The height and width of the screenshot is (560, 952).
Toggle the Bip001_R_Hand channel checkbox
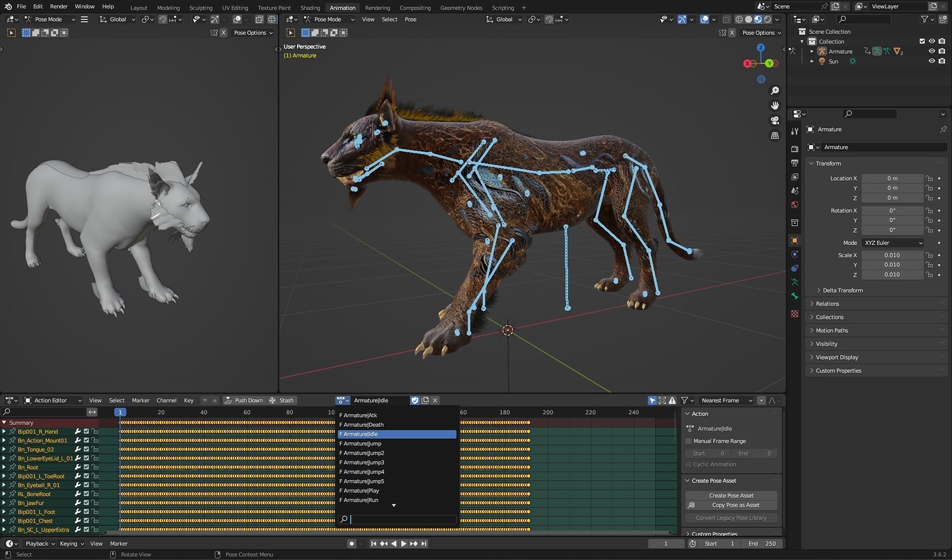tap(86, 431)
